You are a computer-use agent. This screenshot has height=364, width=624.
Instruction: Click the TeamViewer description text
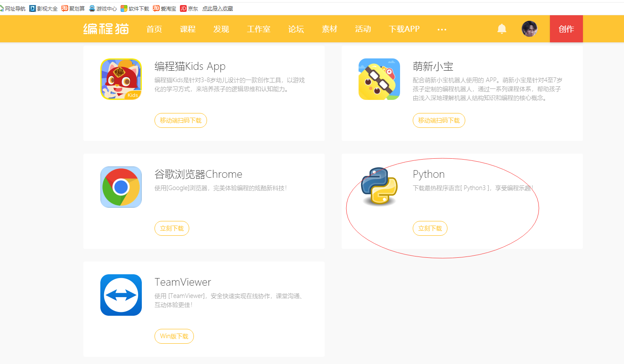click(x=229, y=301)
